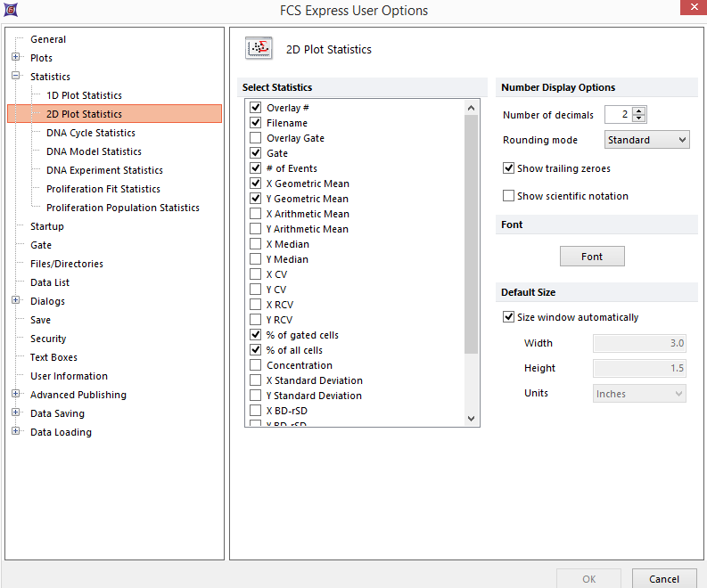Click the Font button
Screen dimensions: 707x588
(592, 257)
